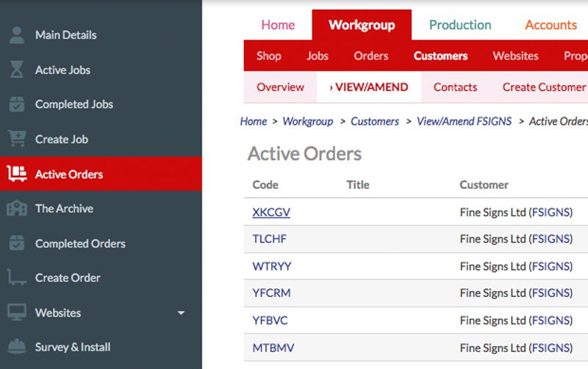Click FSIGNS link in the TLCHF row
This screenshot has height=369, width=588.
click(x=551, y=239)
